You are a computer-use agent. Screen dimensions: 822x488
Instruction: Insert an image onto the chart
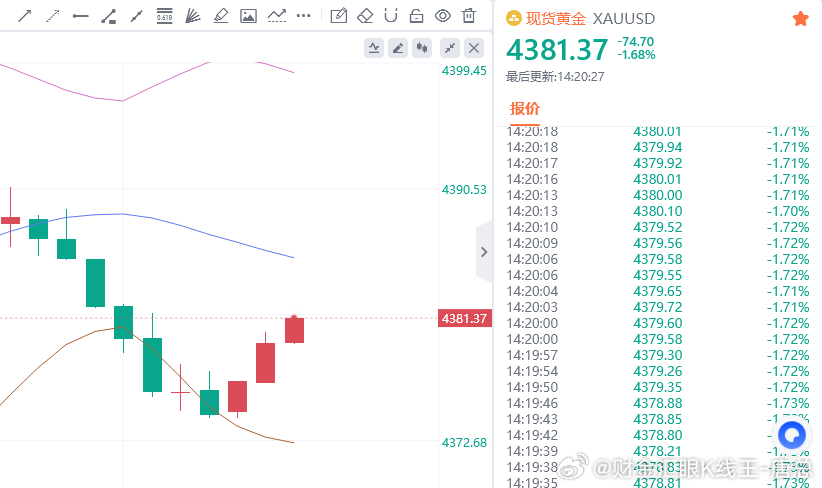point(248,16)
